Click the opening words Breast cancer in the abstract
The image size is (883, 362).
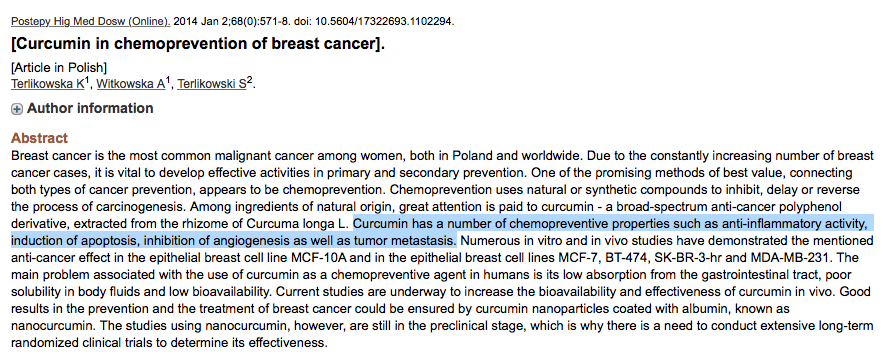(49, 155)
